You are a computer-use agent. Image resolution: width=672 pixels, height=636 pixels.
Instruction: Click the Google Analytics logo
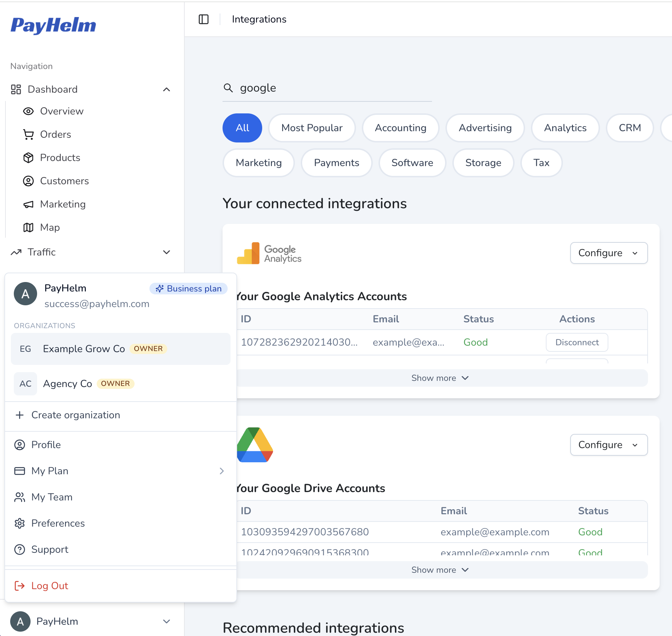(x=269, y=253)
